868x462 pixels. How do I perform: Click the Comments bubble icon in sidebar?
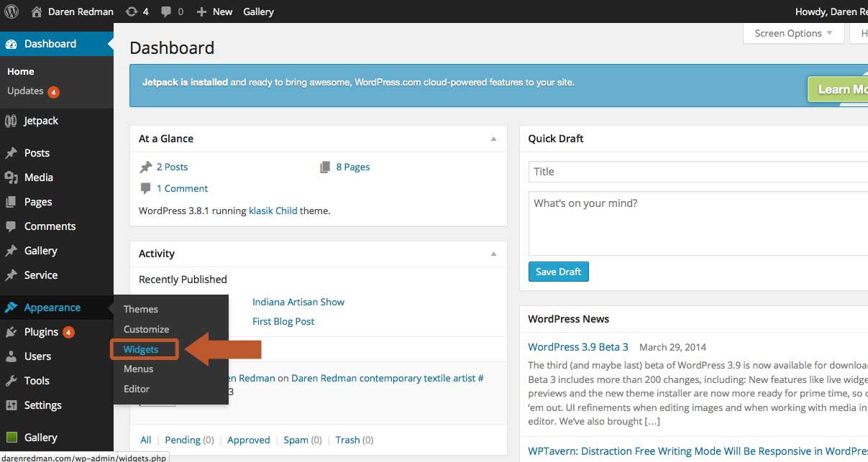coord(11,226)
